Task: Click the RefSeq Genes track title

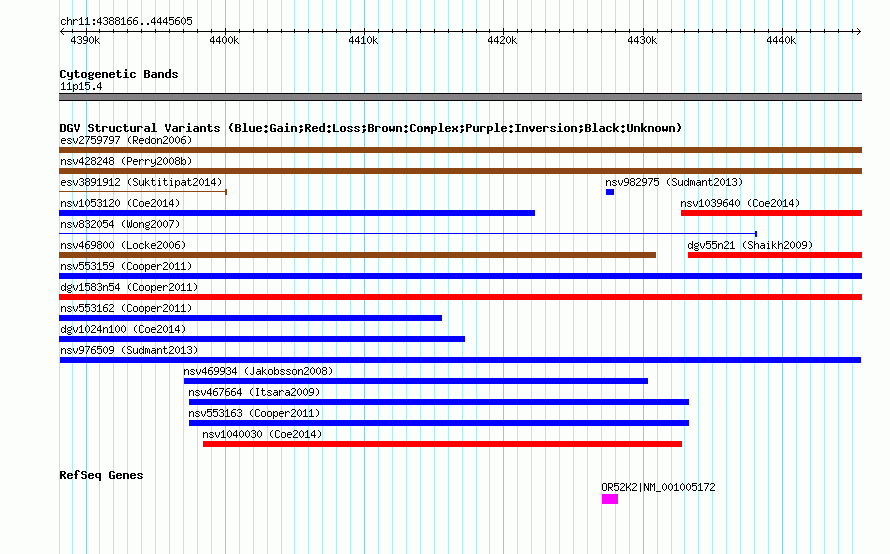Action: (101, 475)
